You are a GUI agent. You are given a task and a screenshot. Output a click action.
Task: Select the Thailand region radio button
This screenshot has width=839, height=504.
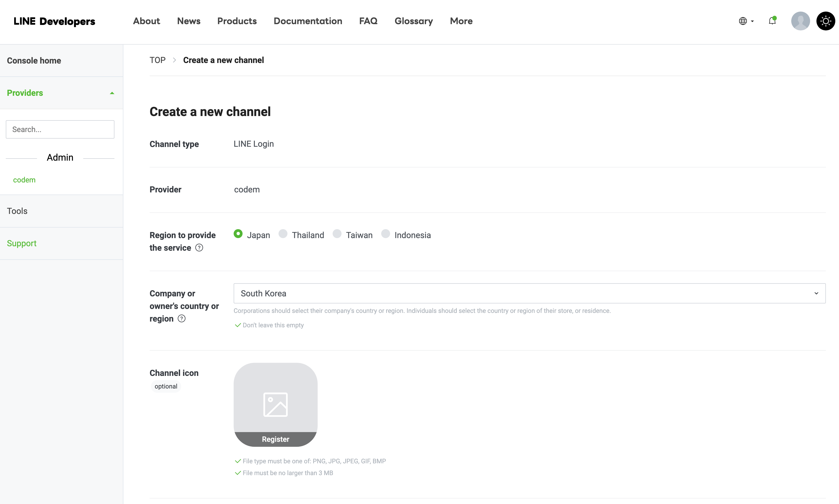(x=283, y=234)
